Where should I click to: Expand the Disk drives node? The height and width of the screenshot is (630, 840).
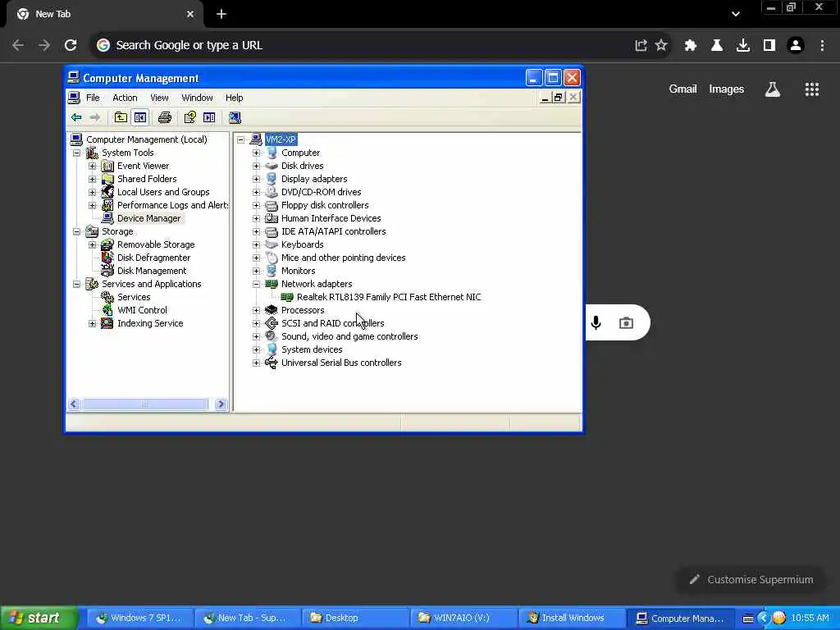256,166
